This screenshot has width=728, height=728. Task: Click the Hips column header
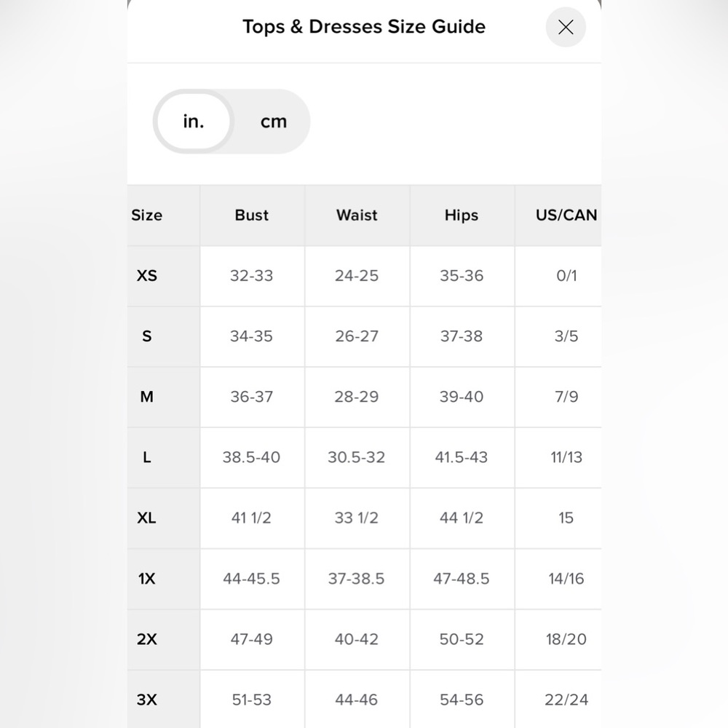pyautogui.click(x=462, y=215)
